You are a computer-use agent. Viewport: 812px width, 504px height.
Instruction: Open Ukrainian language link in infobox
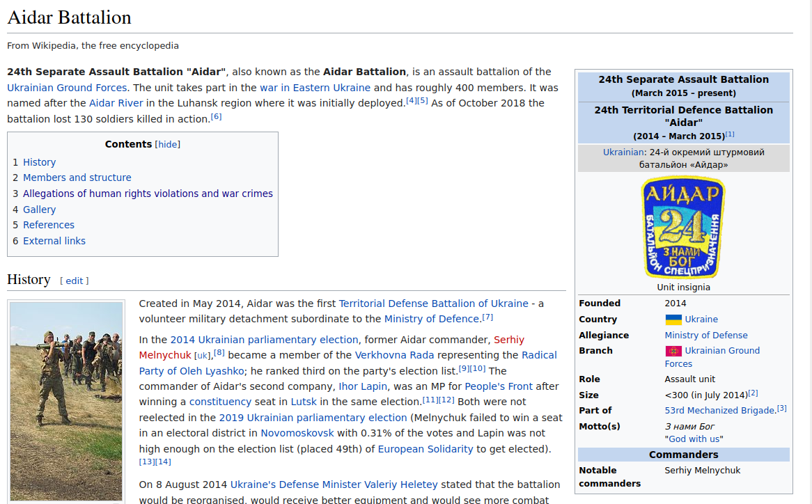pos(623,152)
